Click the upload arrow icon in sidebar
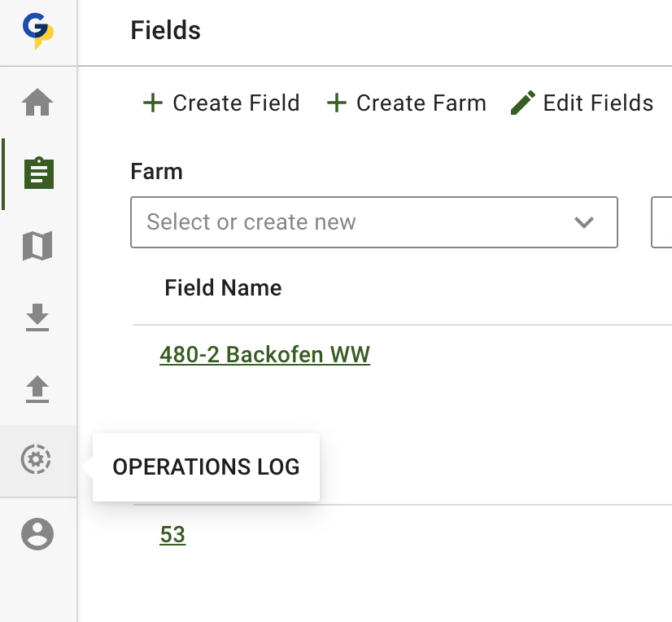Viewport: 672px width, 622px height. 37,389
